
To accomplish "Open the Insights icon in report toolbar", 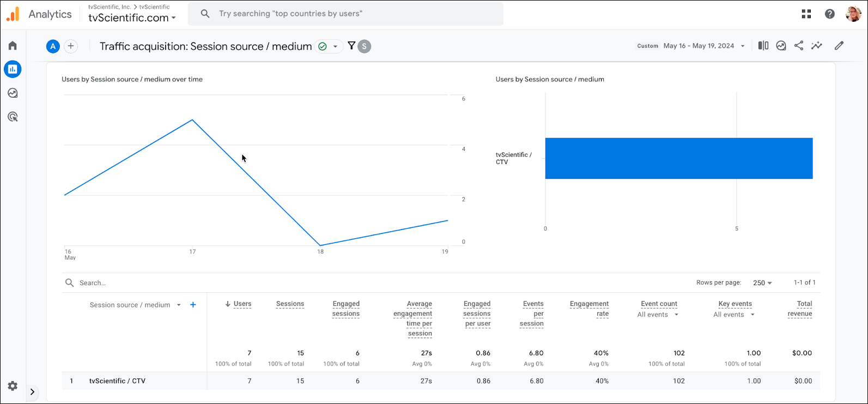I will pyautogui.click(x=781, y=46).
